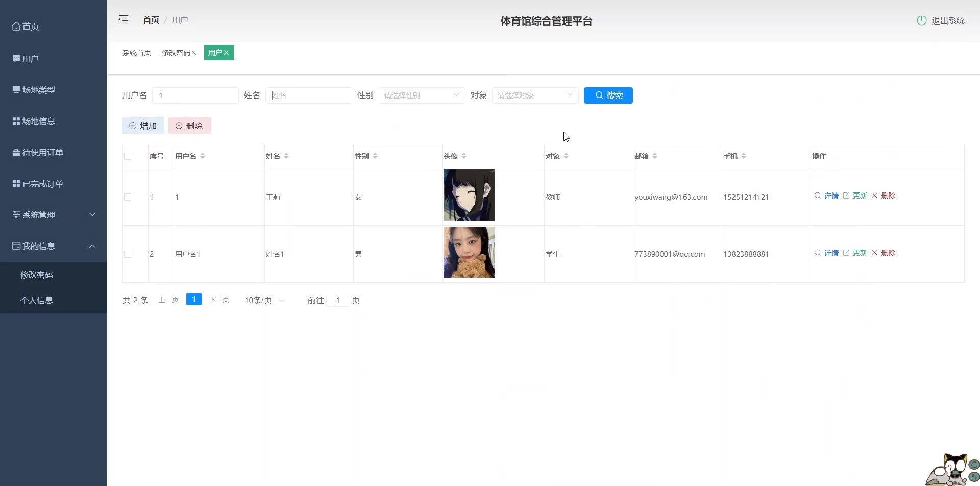Open the 对象 selection dropdown
The height and width of the screenshot is (486, 980).
coord(534,95)
